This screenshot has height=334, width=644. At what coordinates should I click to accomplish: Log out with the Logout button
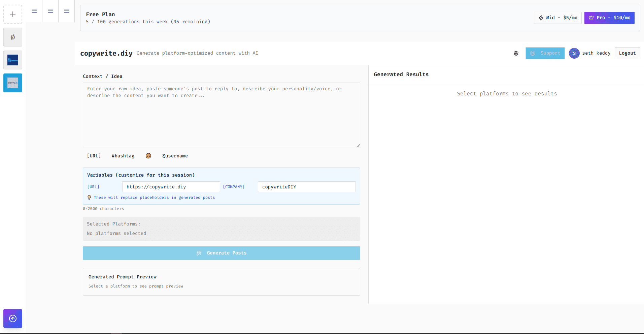point(627,53)
